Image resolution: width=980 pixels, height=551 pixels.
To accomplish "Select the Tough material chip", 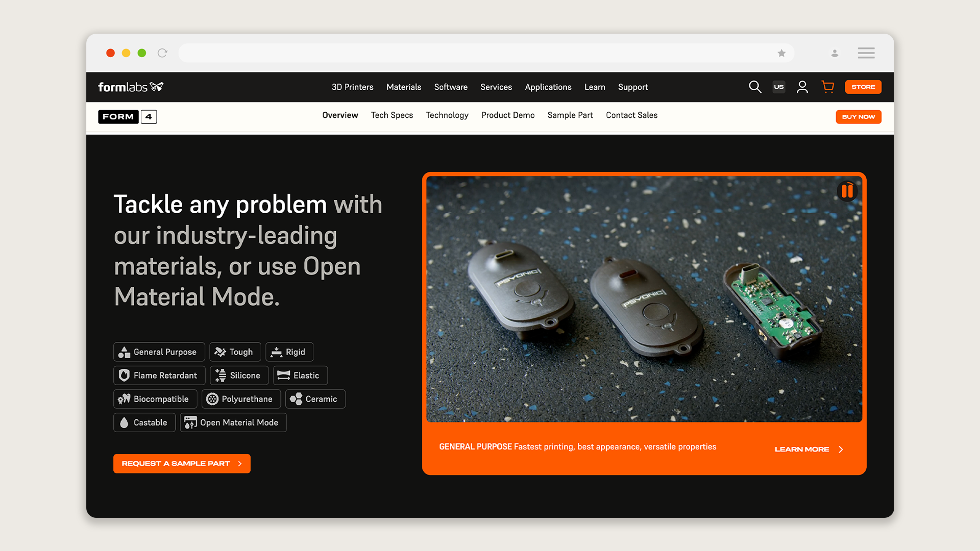I will coord(235,352).
